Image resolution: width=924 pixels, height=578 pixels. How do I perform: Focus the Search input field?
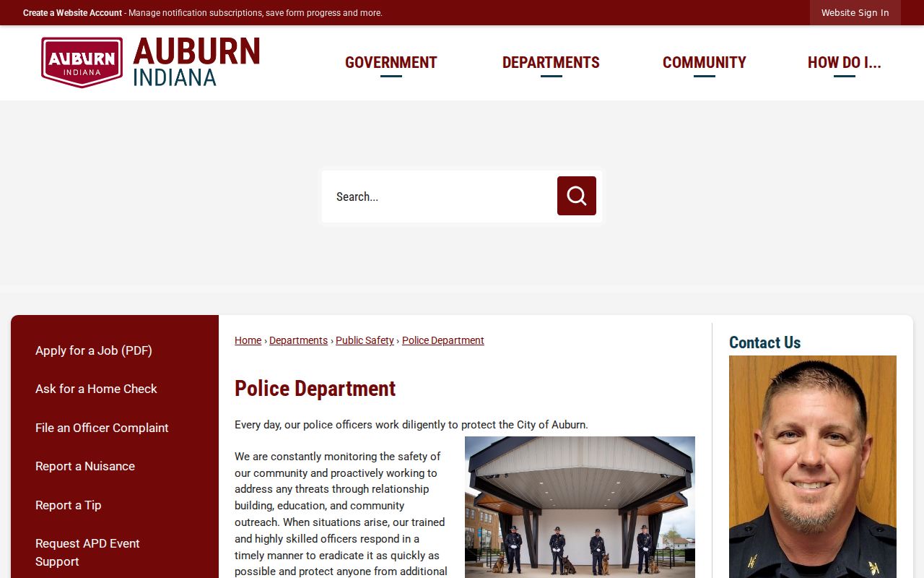(x=440, y=197)
